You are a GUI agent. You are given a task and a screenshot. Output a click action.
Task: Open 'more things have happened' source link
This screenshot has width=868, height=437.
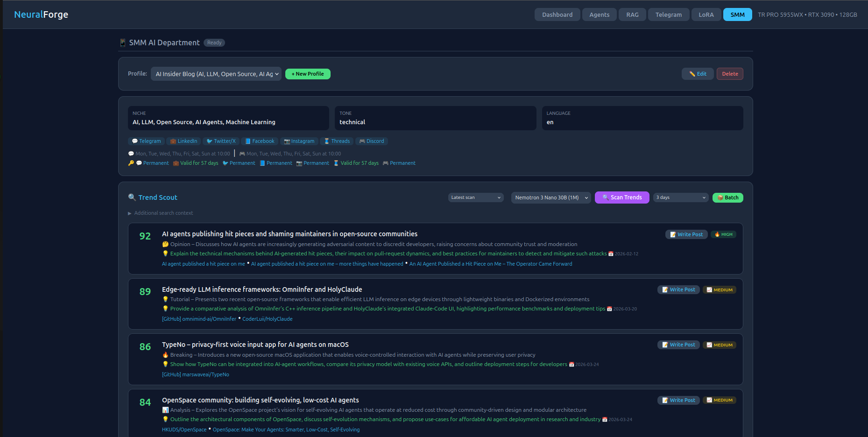click(x=327, y=264)
